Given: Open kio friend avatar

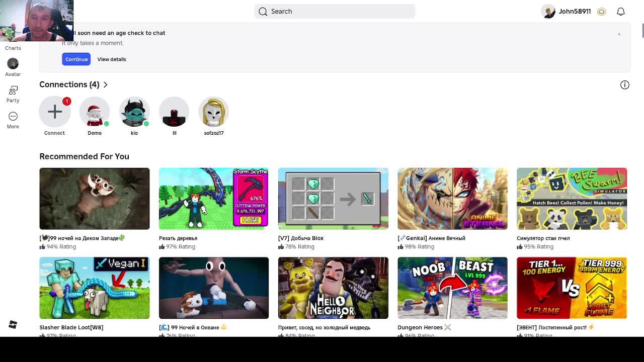Looking at the screenshot, I should [x=134, y=112].
